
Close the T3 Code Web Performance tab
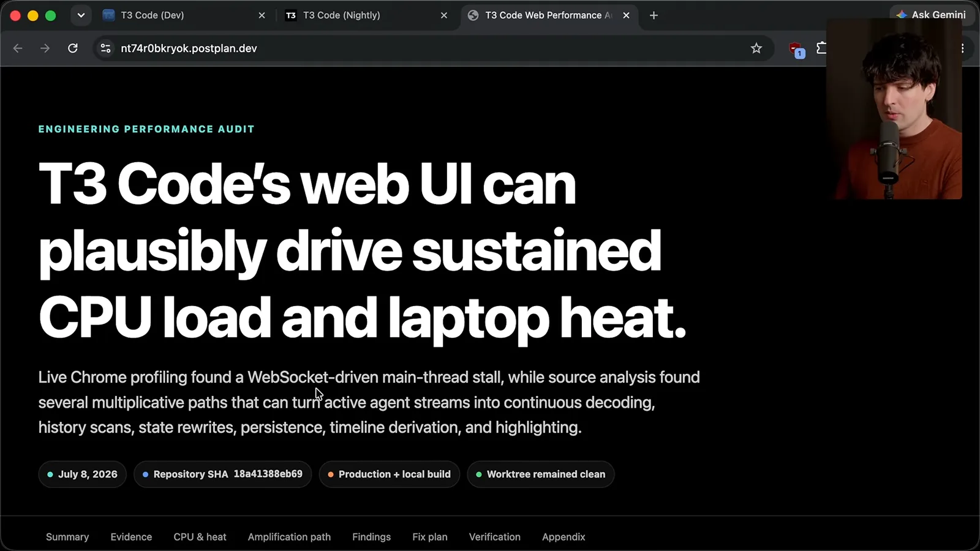click(626, 15)
